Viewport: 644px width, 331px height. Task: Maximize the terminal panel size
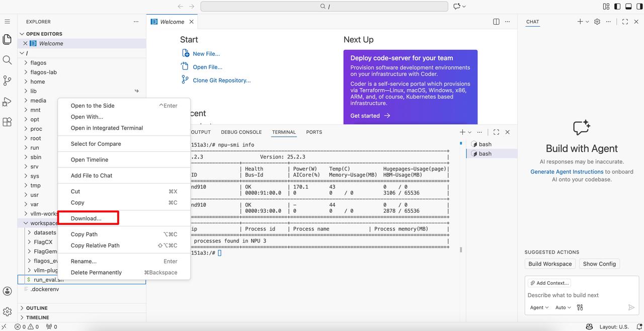click(x=496, y=132)
